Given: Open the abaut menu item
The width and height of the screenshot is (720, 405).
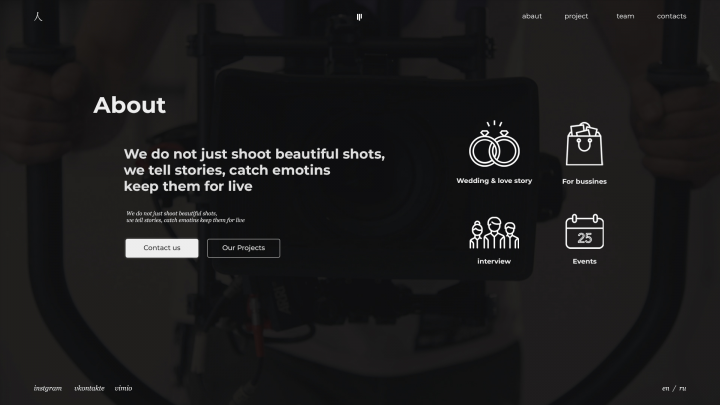Looking at the screenshot, I should (532, 16).
